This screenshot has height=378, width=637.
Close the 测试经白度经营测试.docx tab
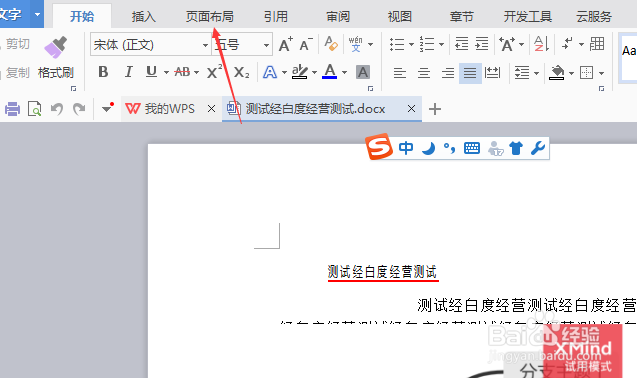click(x=411, y=109)
